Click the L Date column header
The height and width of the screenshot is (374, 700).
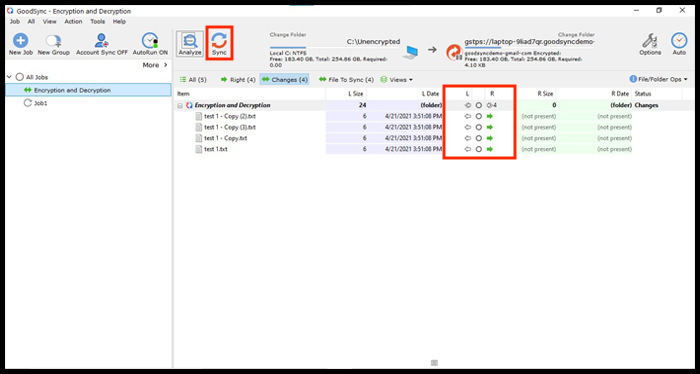pyautogui.click(x=404, y=94)
